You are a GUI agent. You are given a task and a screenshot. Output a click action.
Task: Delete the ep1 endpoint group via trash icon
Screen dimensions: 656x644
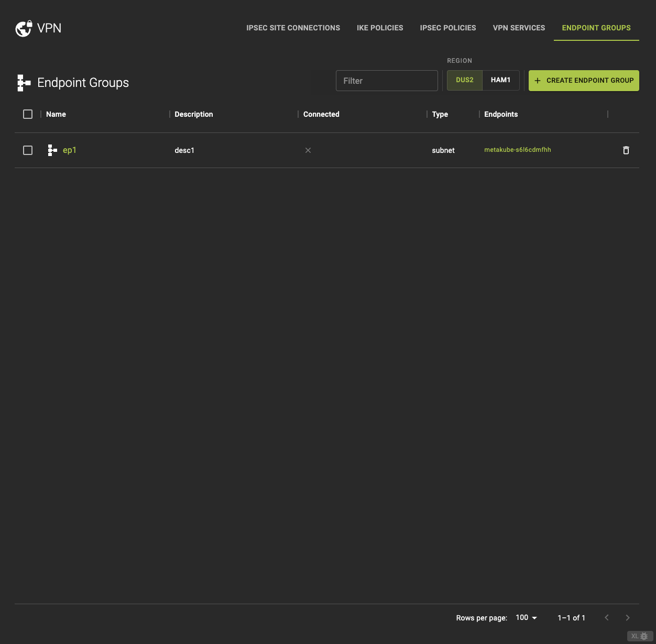coord(626,150)
